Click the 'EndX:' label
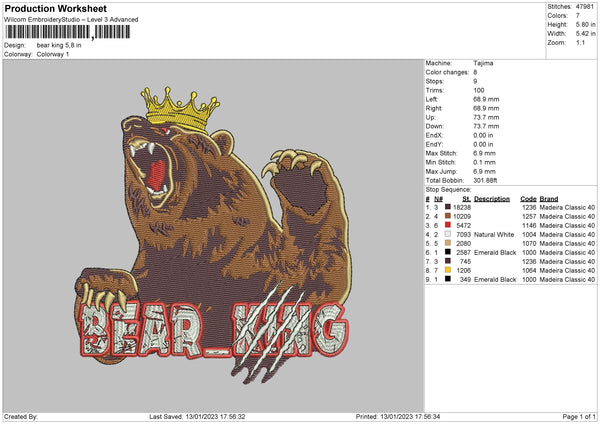 (x=434, y=135)
